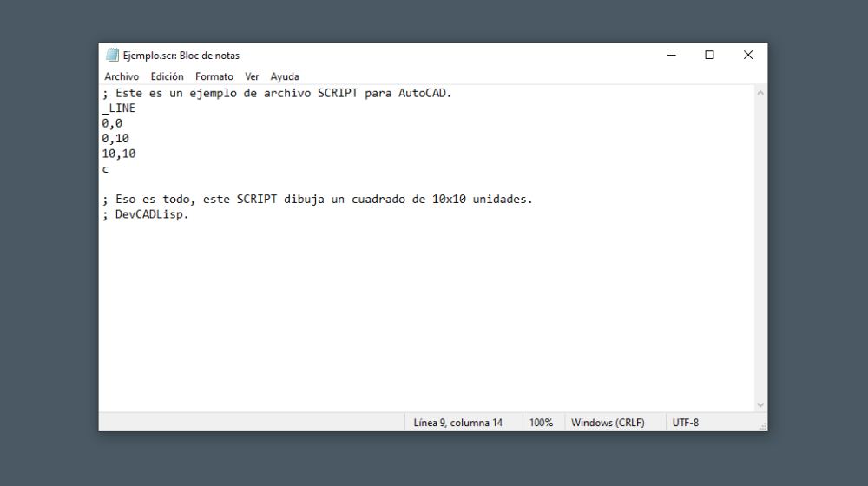Click at end of the DevCADLisp comment line

point(189,215)
